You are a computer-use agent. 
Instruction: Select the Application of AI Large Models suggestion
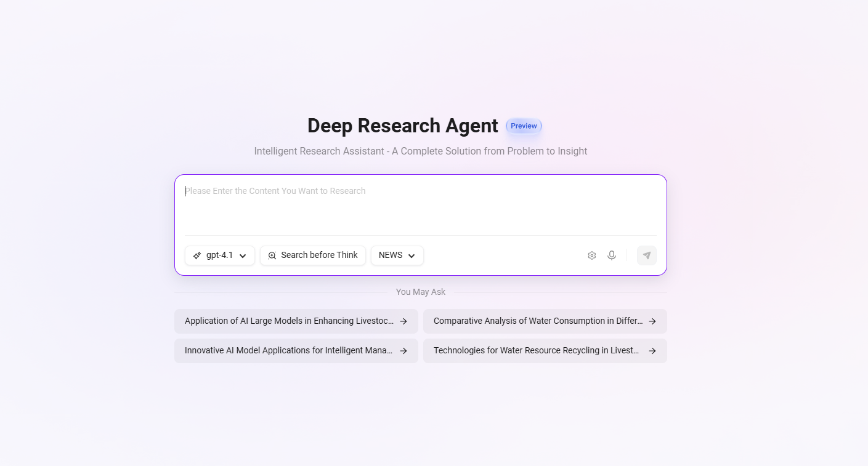pyautogui.click(x=290, y=321)
